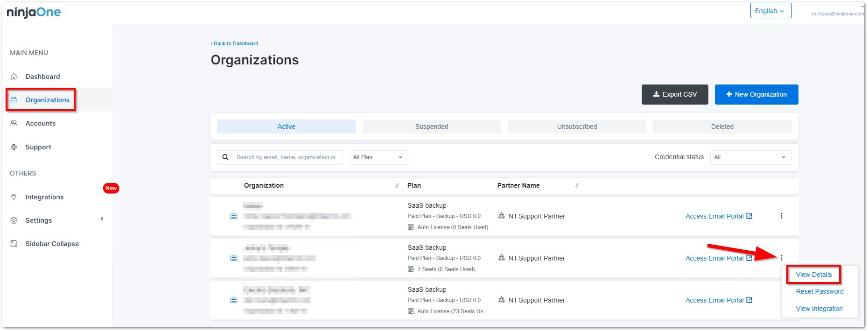This screenshot has height=331, width=868.
Task: Open Integrations plug icon
Action: click(14, 197)
